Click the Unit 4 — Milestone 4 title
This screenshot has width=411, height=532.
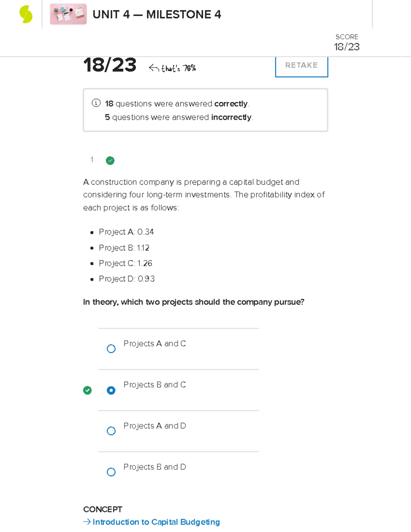click(157, 14)
